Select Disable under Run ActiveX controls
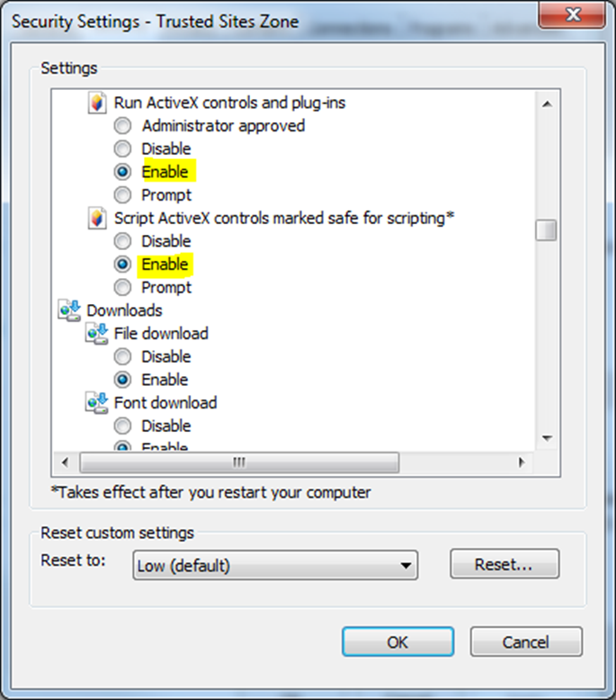616x700 pixels. click(124, 148)
